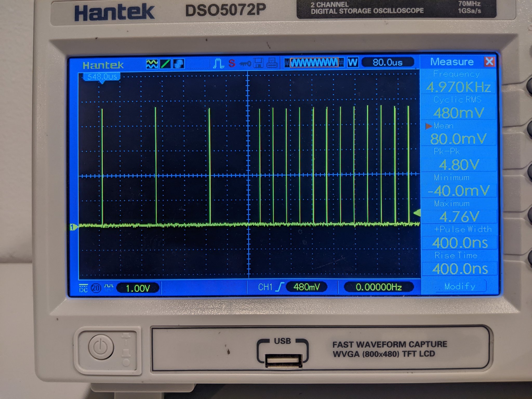This screenshot has width=532, height=399.
Task: Tap the 20 bandwidth limit icon
Action: point(96,288)
